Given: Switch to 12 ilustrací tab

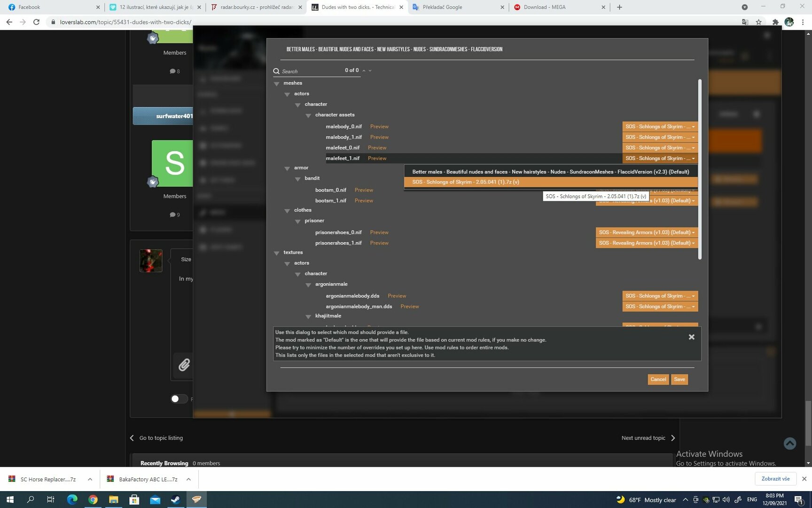Looking at the screenshot, I should [155, 7].
